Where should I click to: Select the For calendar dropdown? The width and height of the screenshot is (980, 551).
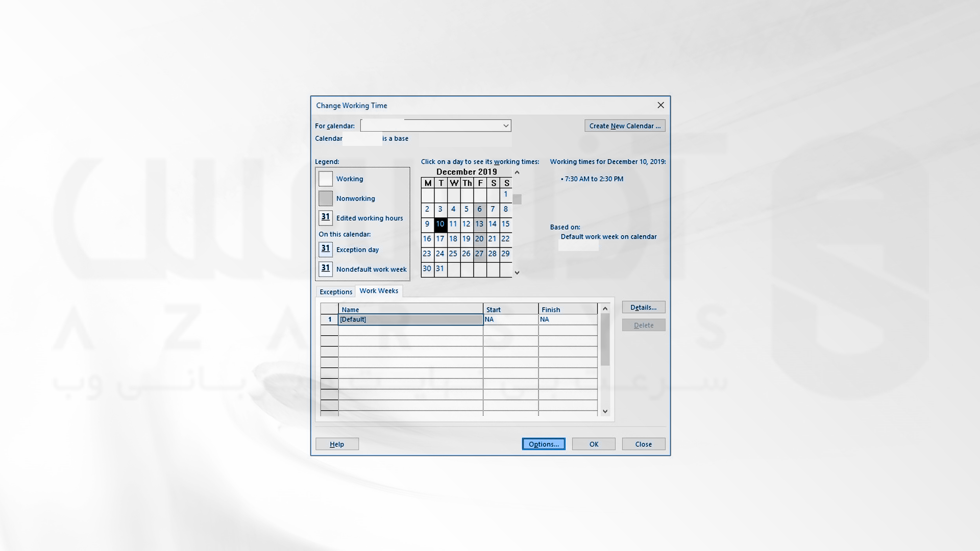tap(436, 125)
